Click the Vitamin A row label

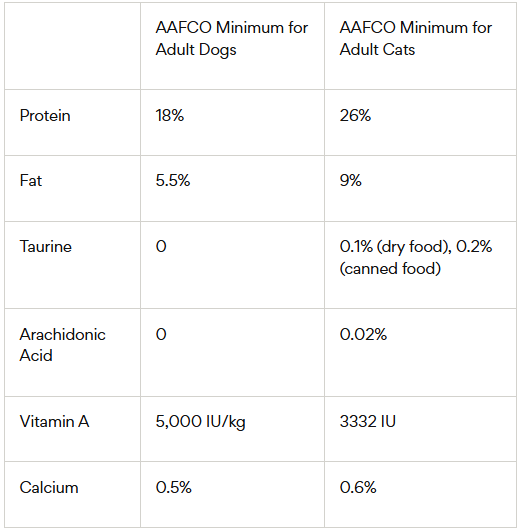click(x=54, y=421)
